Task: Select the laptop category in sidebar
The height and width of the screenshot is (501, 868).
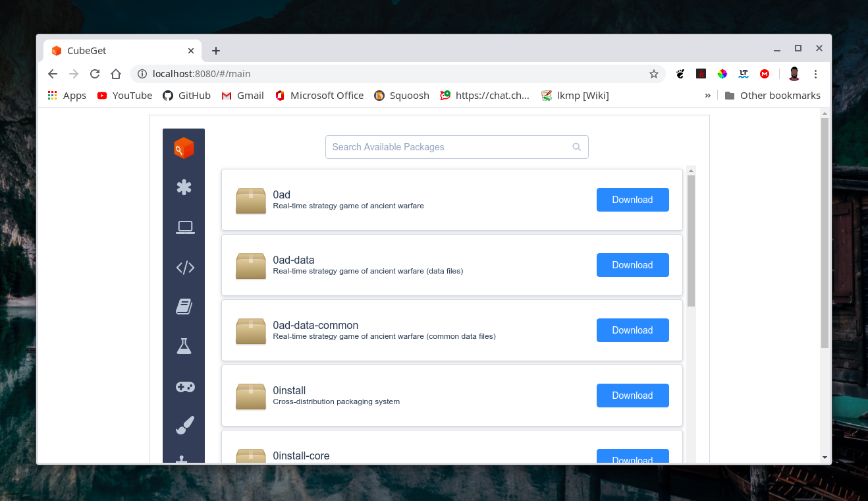Action: pyautogui.click(x=184, y=227)
